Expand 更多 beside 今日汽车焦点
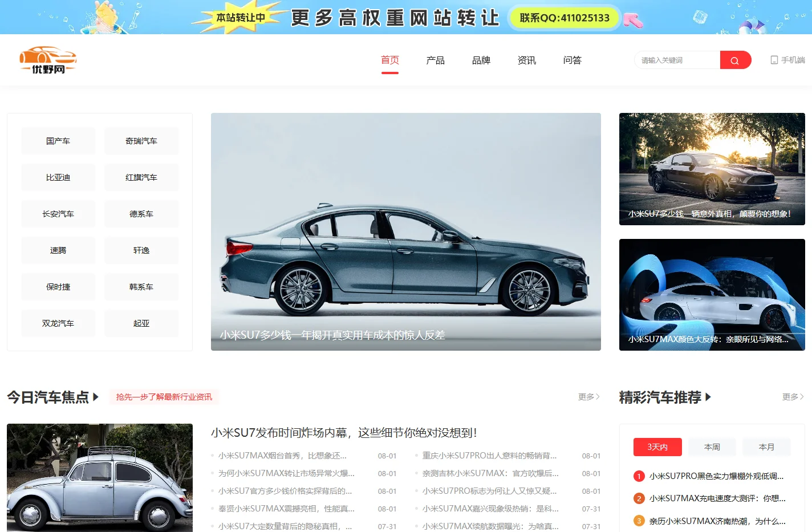Screen dimensions: 812x532 tap(589, 397)
